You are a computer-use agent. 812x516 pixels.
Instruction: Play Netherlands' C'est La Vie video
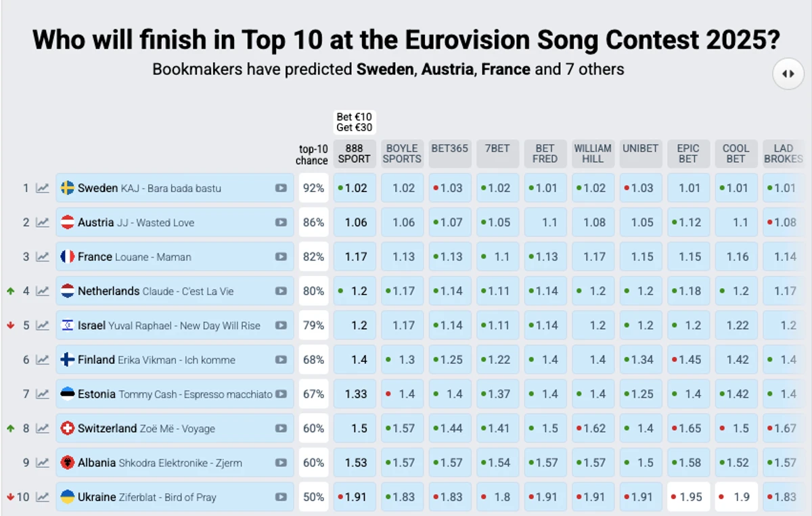[281, 291]
